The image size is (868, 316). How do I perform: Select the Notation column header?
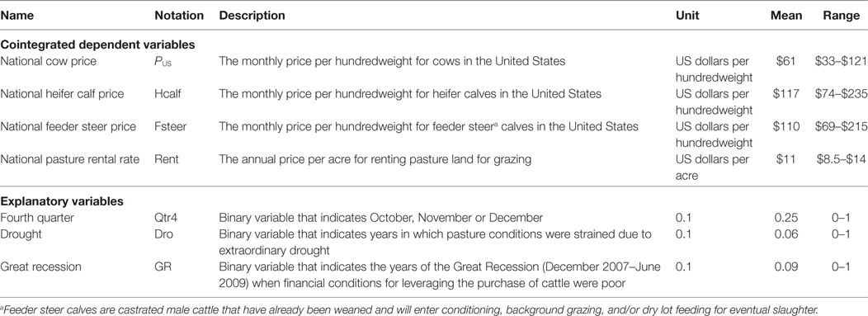(x=179, y=16)
